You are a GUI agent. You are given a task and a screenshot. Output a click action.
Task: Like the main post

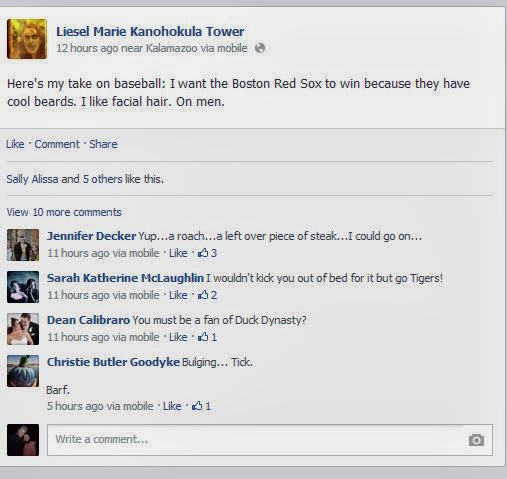coord(15,144)
